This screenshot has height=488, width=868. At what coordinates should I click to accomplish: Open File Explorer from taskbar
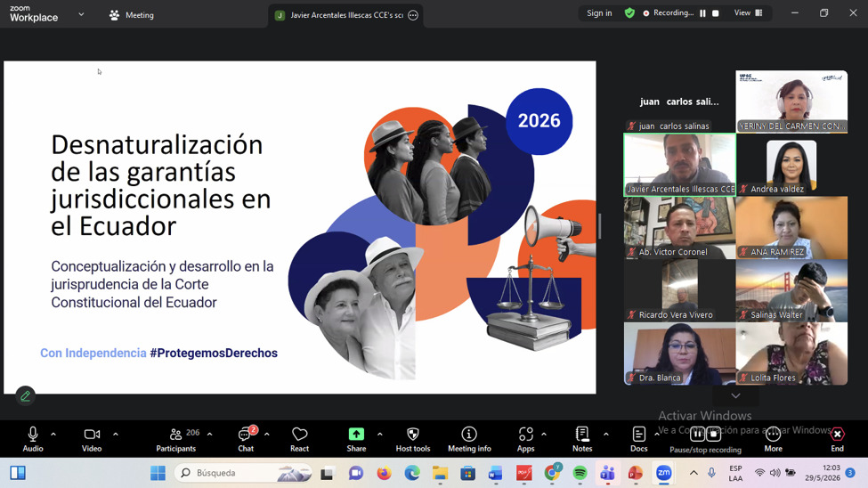click(x=440, y=473)
